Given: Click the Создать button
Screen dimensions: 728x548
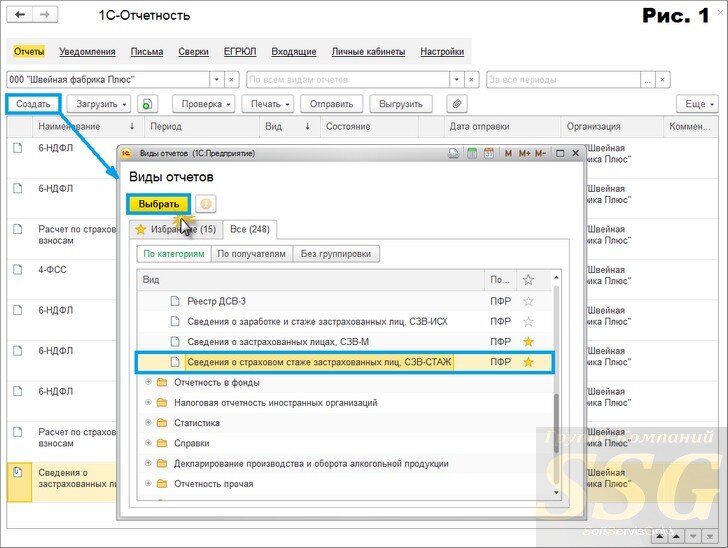Looking at the screenshot, I should [x=33, y=104].
